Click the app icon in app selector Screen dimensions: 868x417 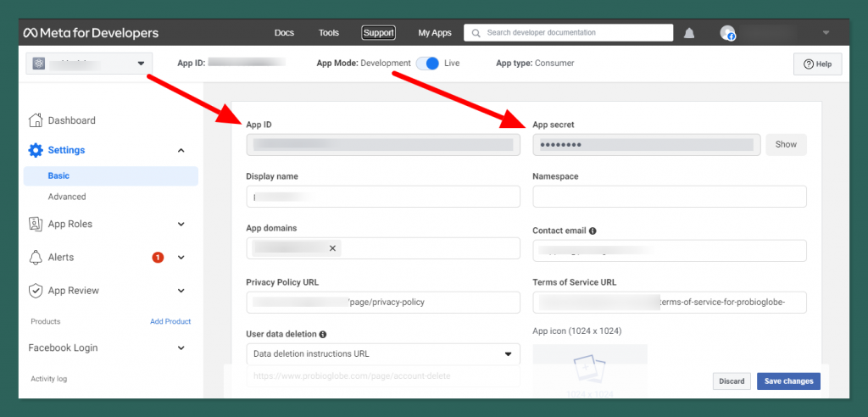click(x=39, y=64)
